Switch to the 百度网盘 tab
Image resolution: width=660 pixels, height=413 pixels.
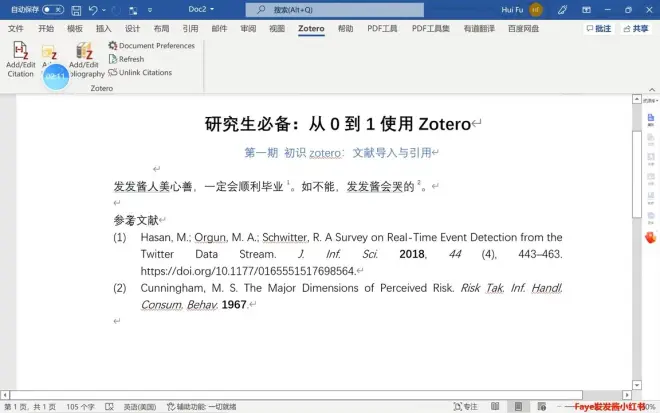pos(523,28)
